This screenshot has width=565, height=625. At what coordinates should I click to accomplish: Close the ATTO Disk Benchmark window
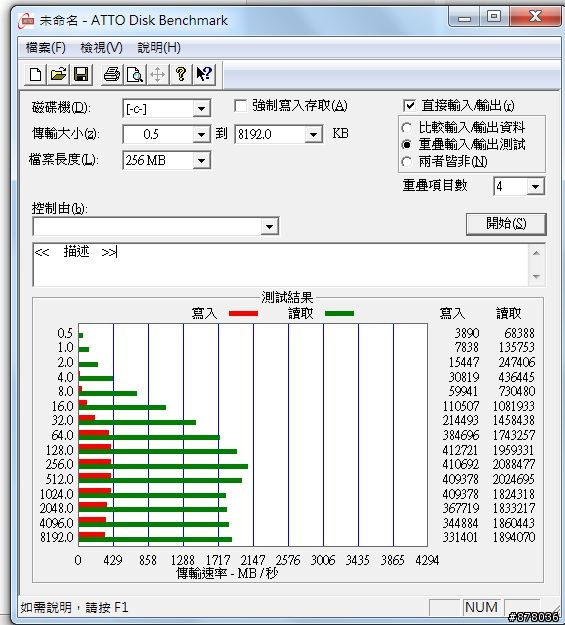535,17
